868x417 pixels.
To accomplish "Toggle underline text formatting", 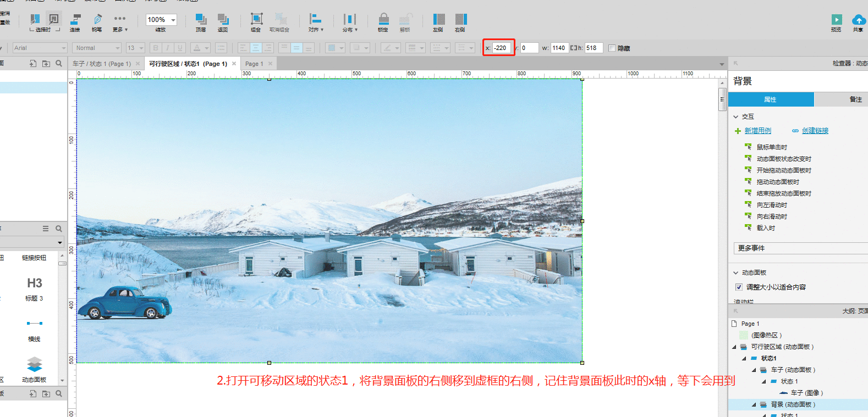I will tap(180, 48).
